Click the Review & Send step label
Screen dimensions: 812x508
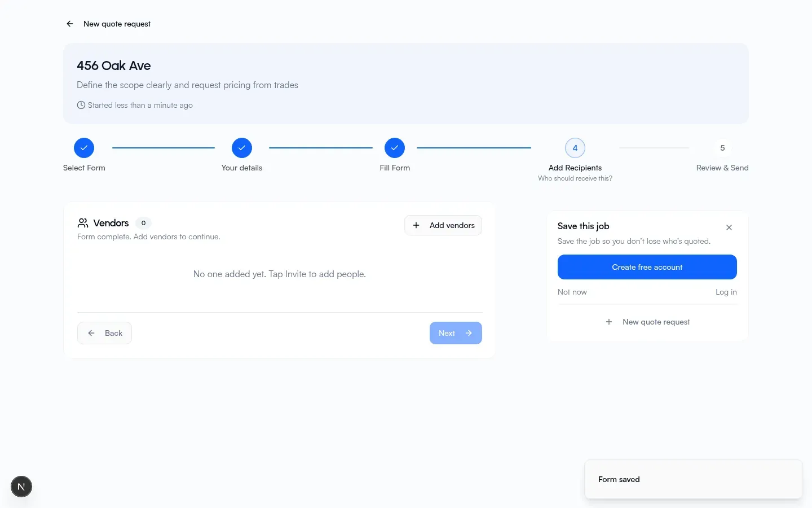(722, 168)
